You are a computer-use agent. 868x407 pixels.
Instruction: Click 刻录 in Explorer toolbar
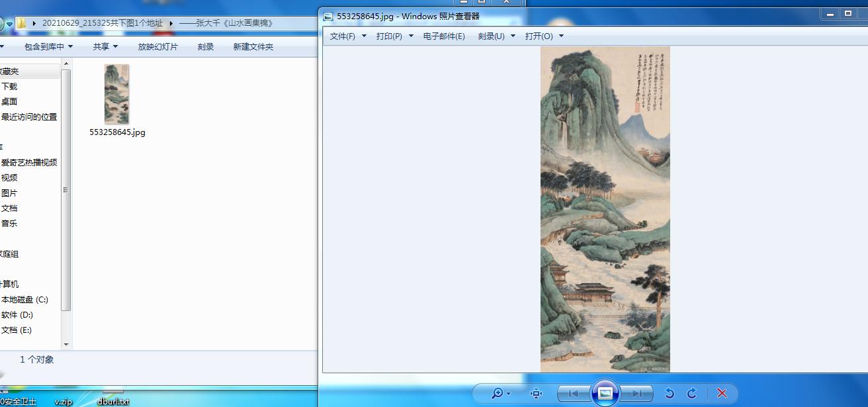[206, 47]
